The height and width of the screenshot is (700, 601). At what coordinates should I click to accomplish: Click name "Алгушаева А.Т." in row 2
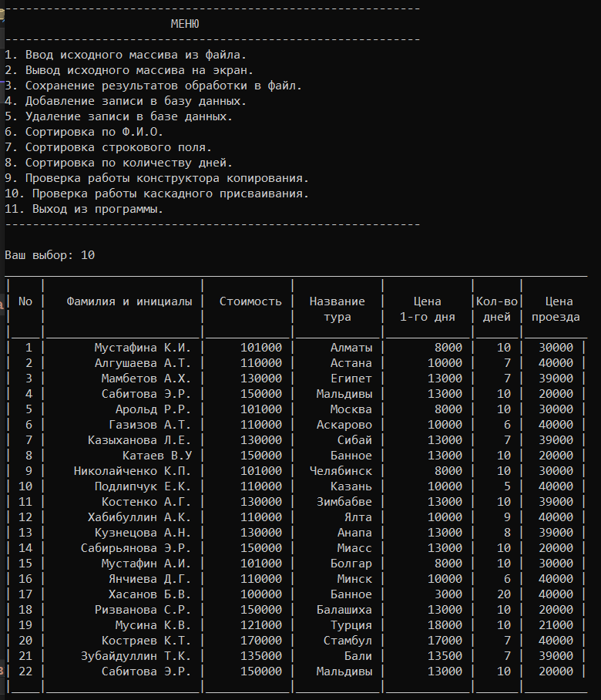pyautogui.click(x=143, y=363)
